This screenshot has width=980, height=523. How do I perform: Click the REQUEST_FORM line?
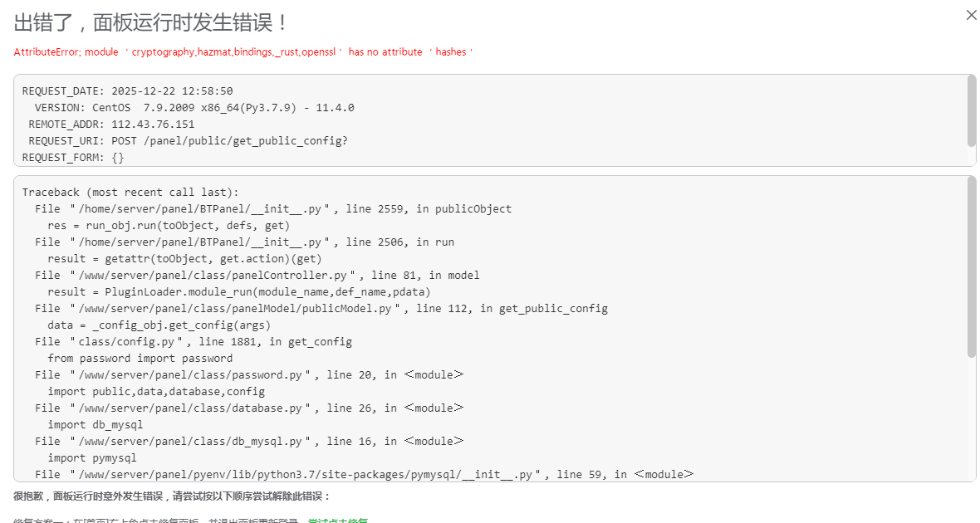point(73,158)
